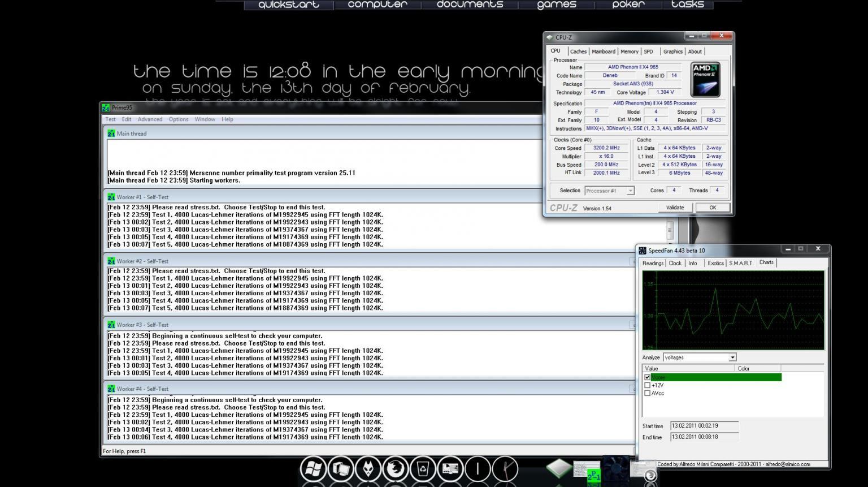Click the Validate button in CPU-Z
Screen dimensions: 868x487
tap(675, 208)
